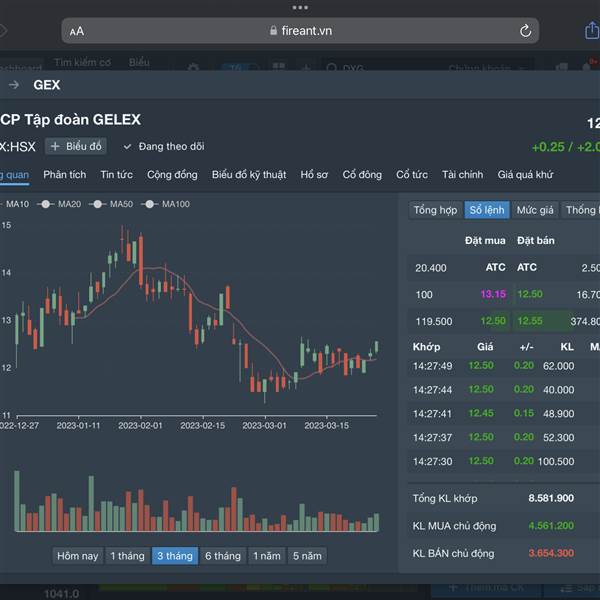Image resolution: width=600 pixels, height=600 pixels.
Task: Toggle the MA10 moving average line
Action: tap(15, 204)
